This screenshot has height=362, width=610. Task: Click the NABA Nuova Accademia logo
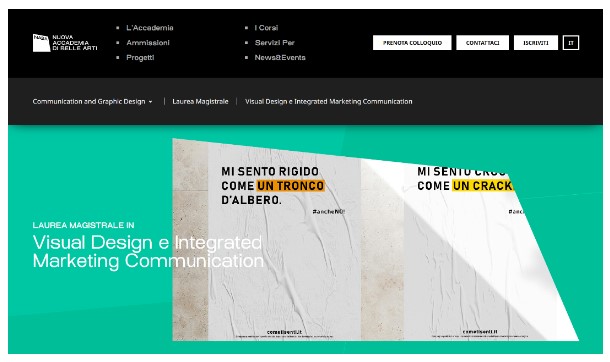[x=65, y=43]
